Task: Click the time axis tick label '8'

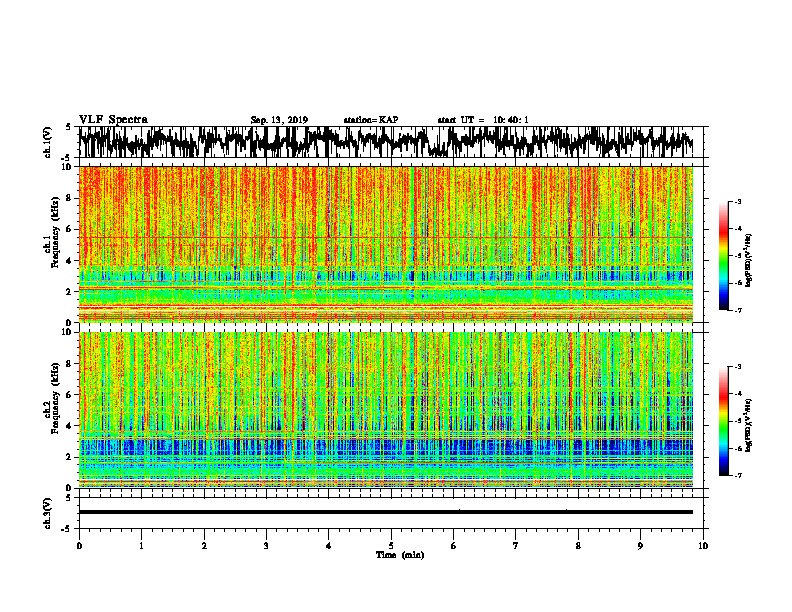Action: (578, 546)
